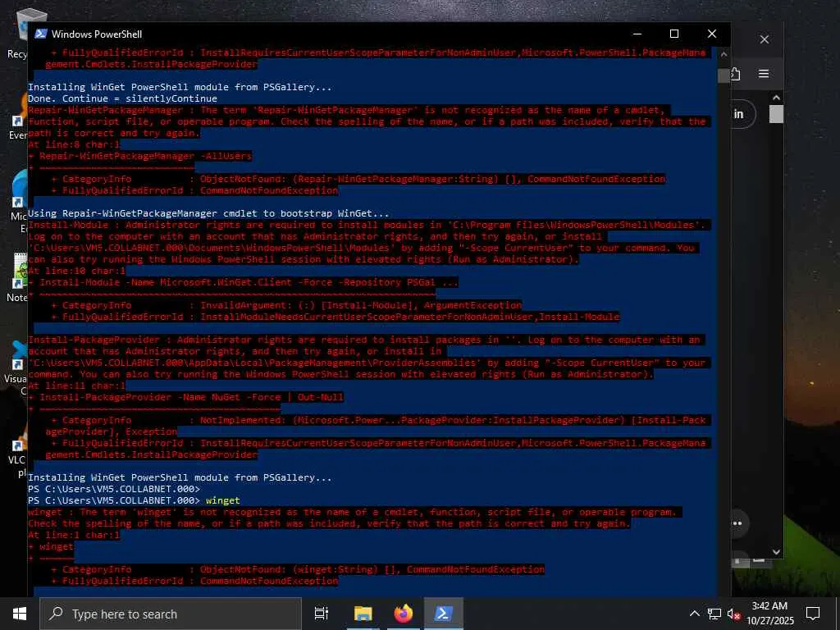Open the Firefox hamburger menu behind PowerShell
Viewport: 840px width, 630px height.
pyautogui.click(x=764, y=74)
